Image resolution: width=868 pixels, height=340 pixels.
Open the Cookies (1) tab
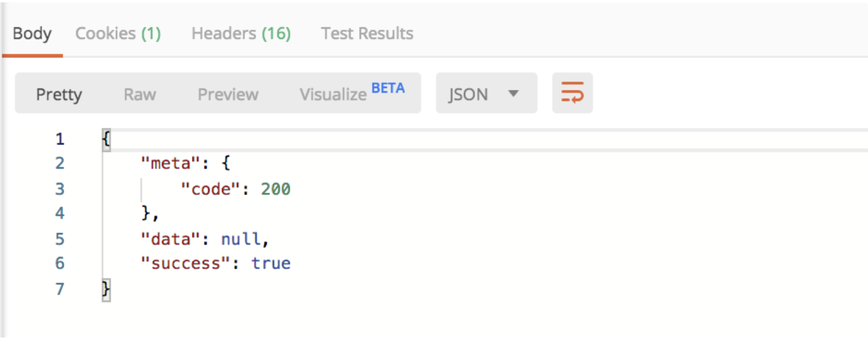[118, 34]
